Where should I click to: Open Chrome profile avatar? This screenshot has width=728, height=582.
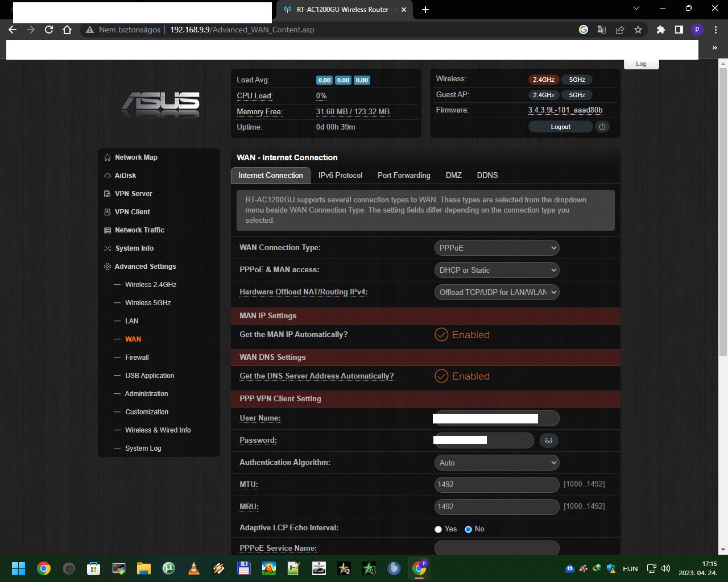[697, 30]
